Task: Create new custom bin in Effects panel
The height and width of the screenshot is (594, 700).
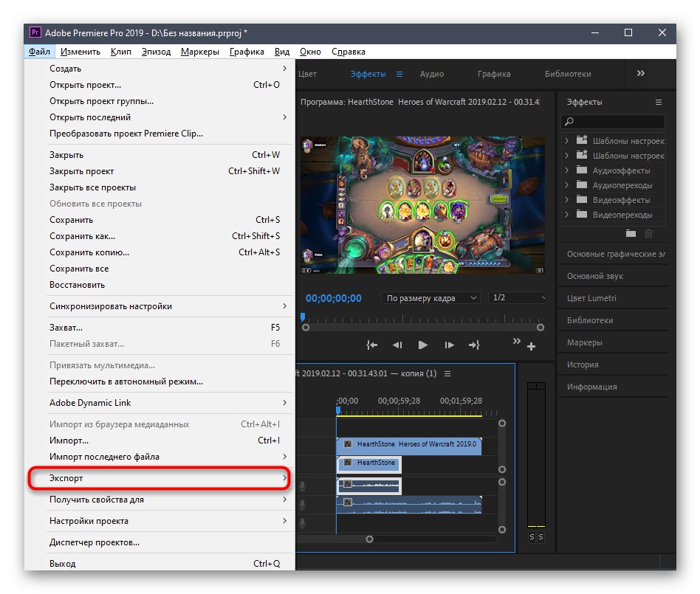Action: pos(631,233)
